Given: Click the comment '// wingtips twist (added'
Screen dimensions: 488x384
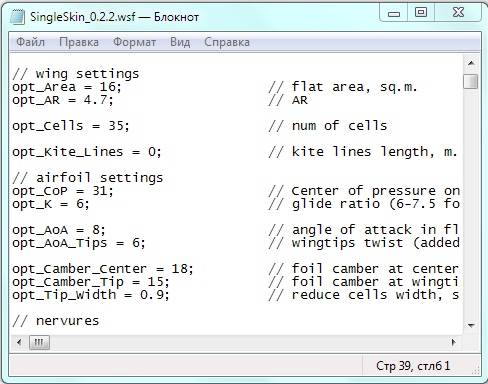Looking at the screenshot, I should pos(364,243).
